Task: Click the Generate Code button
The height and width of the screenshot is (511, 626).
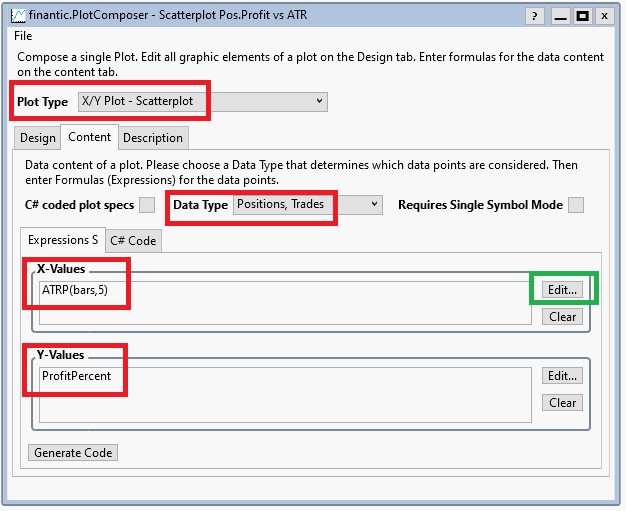Action: pyautogui.click(x=73, y=453)
